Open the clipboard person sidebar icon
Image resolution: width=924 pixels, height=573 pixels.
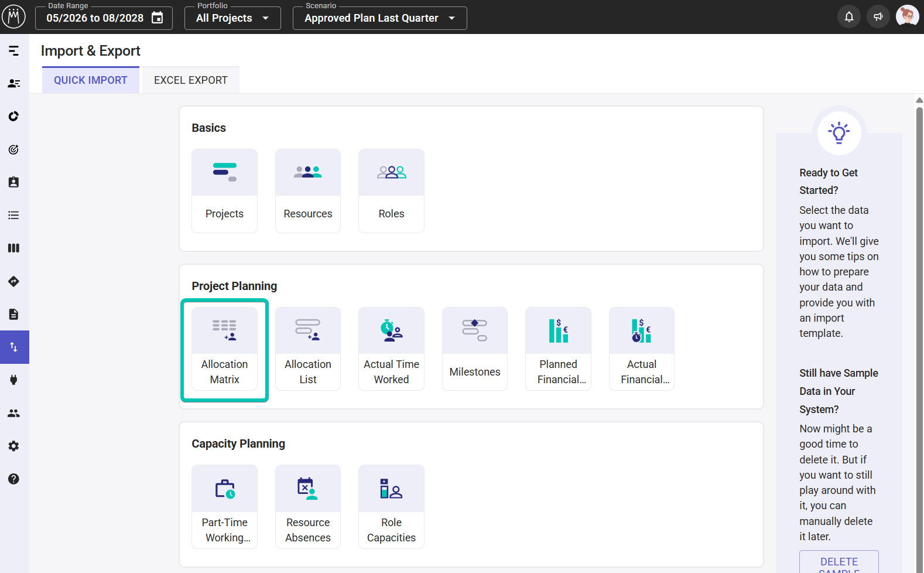[14, 182]
